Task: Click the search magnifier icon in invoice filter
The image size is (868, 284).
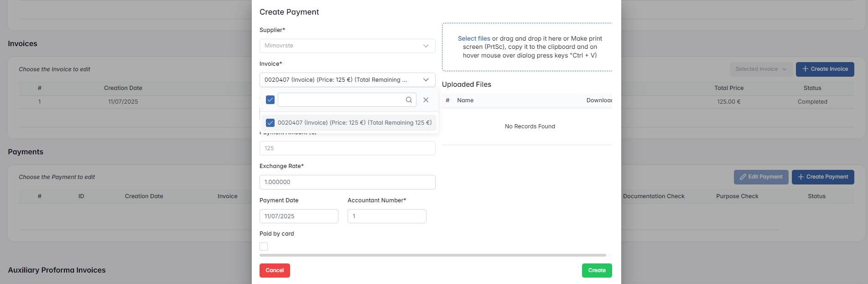Action: pos(409,100)
